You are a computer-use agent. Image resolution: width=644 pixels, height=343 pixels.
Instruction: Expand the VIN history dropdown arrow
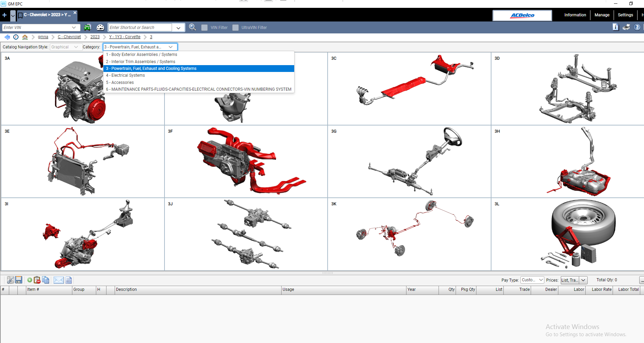[x=74, y=28]
